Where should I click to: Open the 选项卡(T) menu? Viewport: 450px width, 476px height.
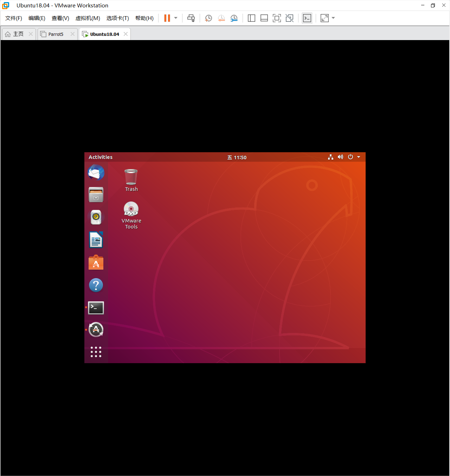(x=118, y=18)
